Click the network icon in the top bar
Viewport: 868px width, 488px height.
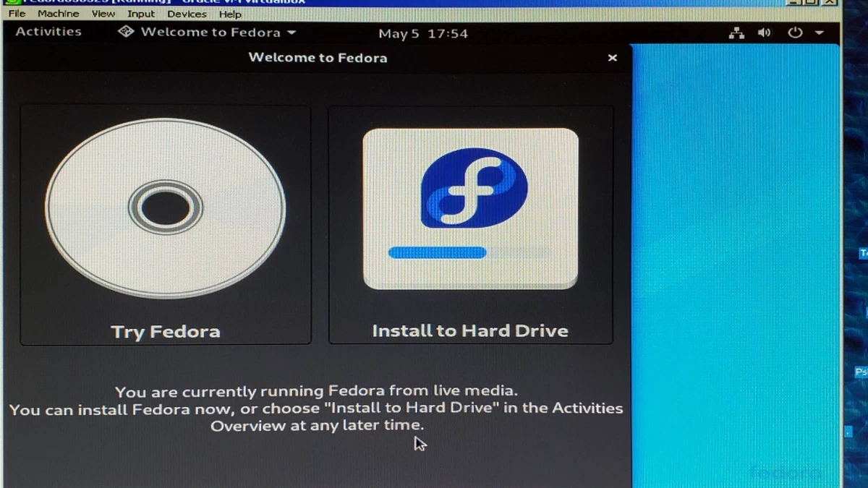tap(736, 32)
